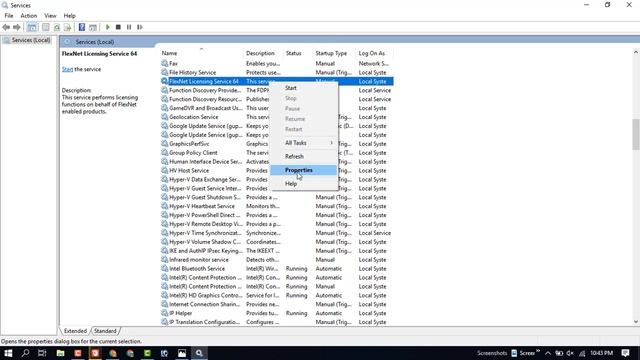
Task: Select the Geolocation Service gear icon
Action: [164, 117]
